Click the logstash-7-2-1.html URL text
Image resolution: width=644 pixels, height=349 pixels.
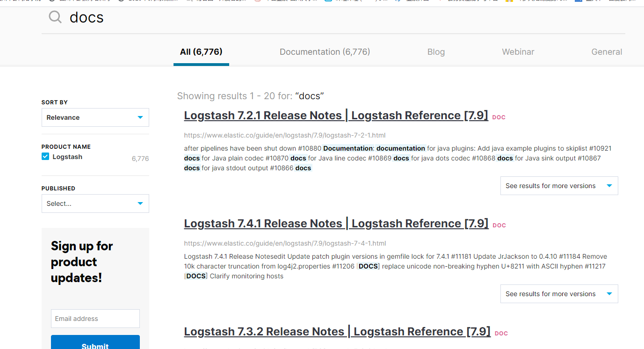click(285, 135)
